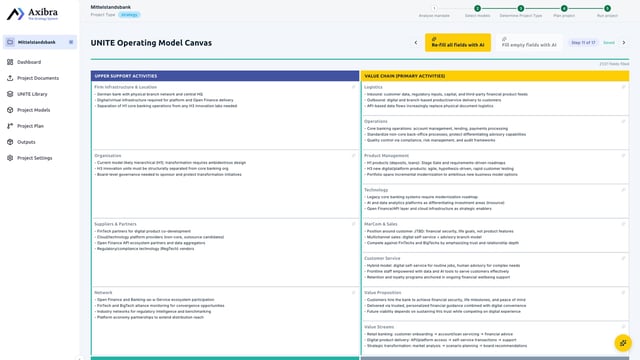This screenshot has width=640, height=360.
Task: Click the Value Proposition field heading
Action: pyautogui.click(x=382, y=293)
